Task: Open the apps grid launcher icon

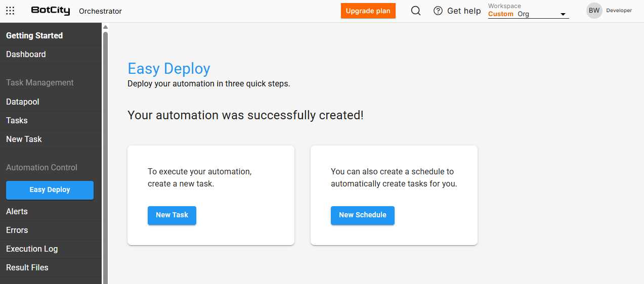Action: [10, 11]
